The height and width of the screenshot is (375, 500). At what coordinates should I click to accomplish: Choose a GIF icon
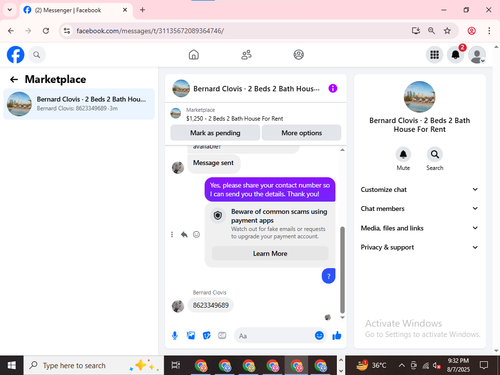tap(222, 336)
